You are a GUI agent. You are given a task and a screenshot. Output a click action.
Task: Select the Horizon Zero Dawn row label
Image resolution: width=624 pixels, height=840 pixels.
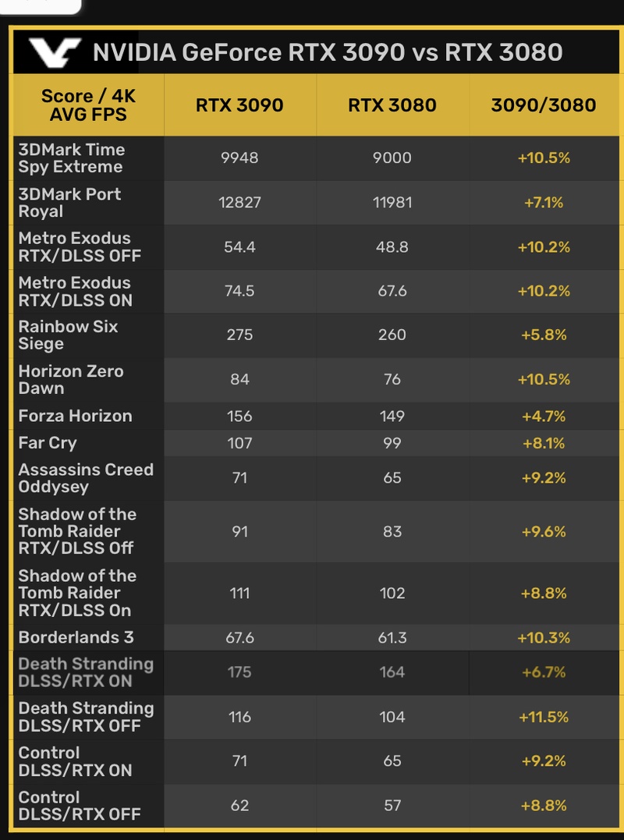[x=71, y=380]
